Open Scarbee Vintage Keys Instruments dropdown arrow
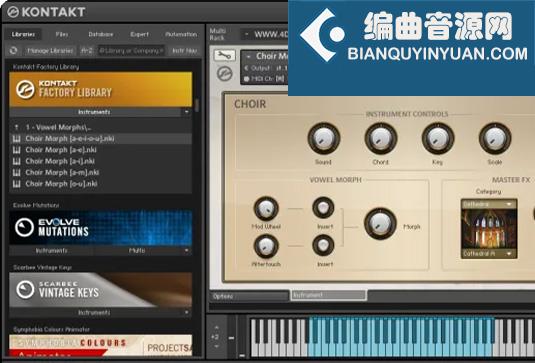535x363 pixels. [x=186, y=313]
